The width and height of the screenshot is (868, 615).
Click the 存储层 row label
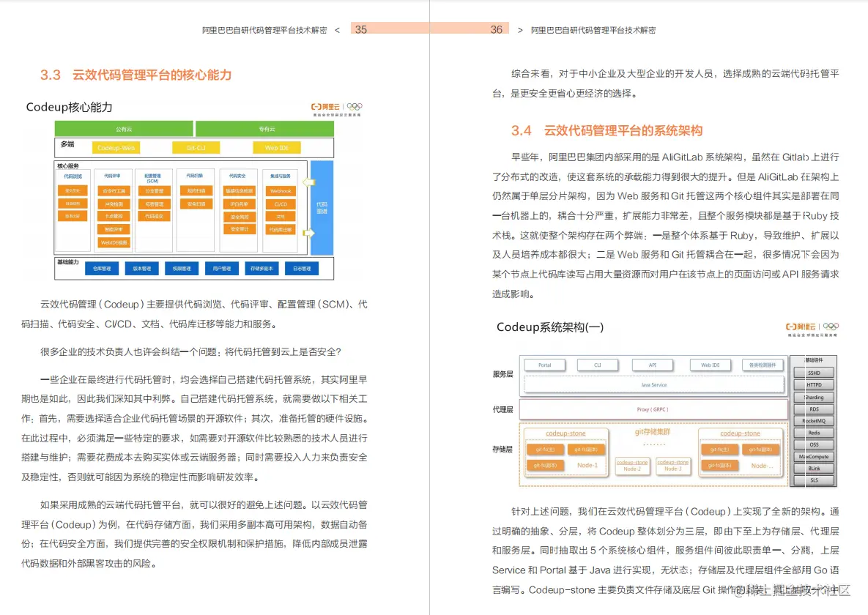click(x=502, y=450)
